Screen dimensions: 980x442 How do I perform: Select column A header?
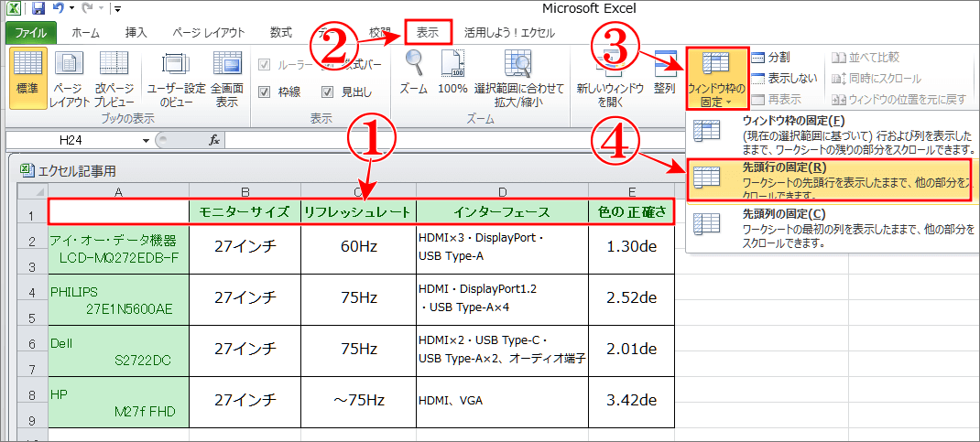pos(118,191)
